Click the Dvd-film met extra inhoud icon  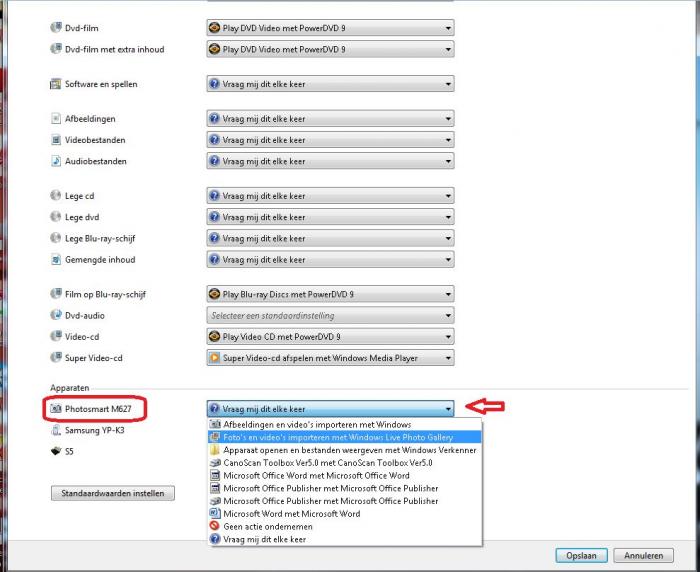56,49
